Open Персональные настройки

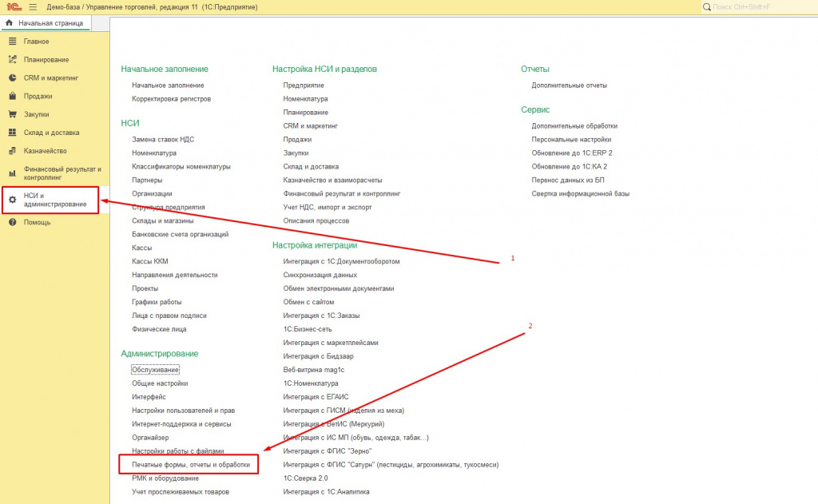(x=571, y=139)
